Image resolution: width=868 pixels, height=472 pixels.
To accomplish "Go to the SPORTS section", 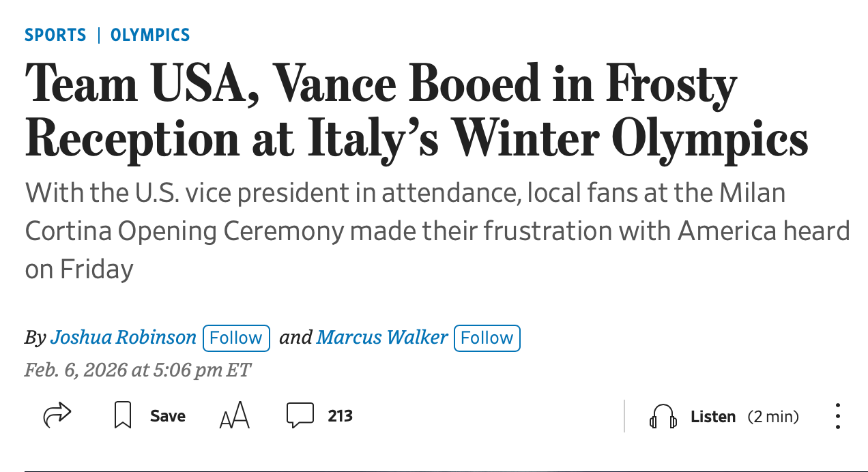I will [x=55, y=35].
